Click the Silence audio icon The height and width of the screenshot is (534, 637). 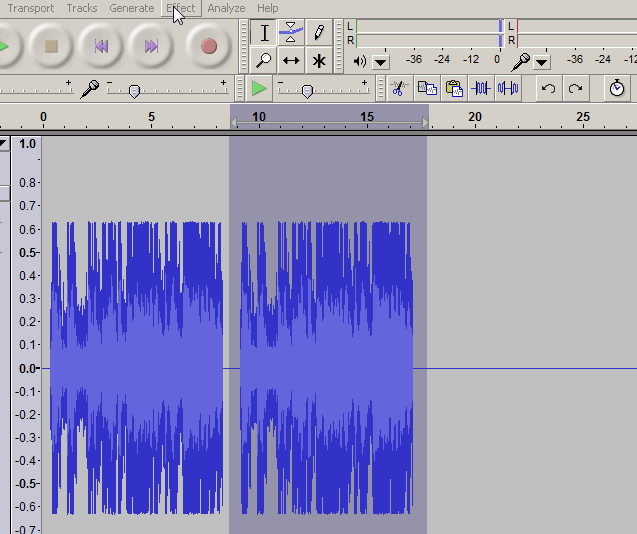click(508, 88)
